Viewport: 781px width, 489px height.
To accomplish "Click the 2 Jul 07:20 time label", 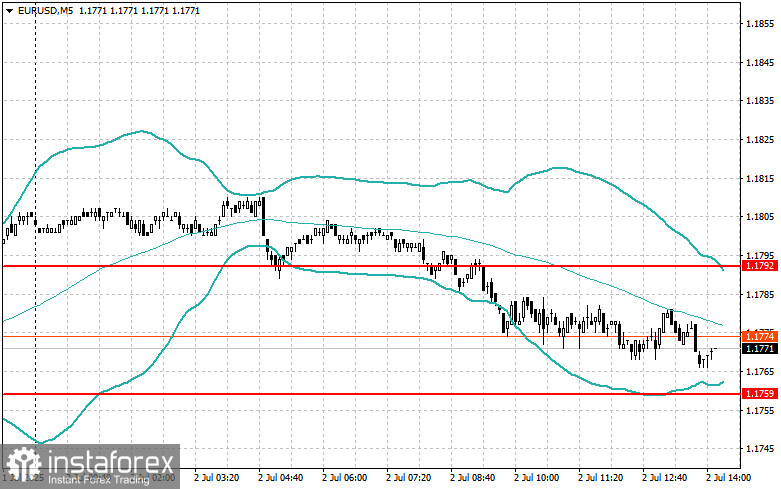I will tap(408, 478).
